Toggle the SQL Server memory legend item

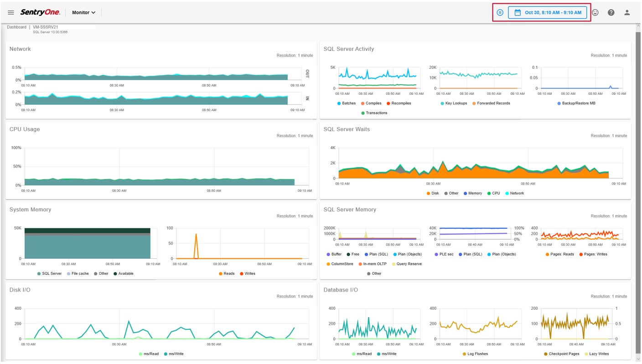49,274
